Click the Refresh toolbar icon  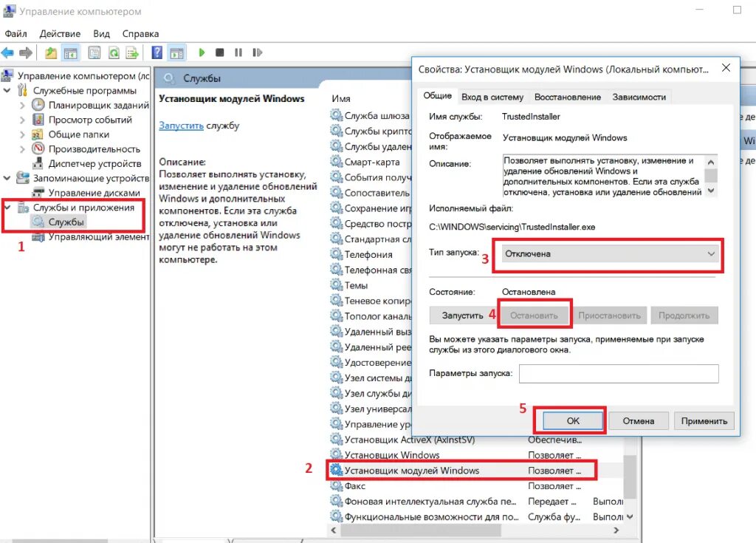pos(114,52)
